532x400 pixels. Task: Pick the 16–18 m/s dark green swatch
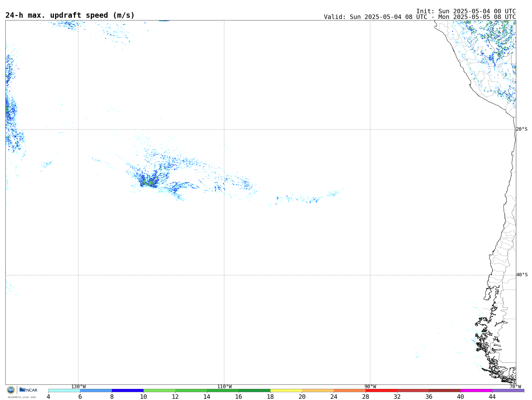(x=254, y=391)
